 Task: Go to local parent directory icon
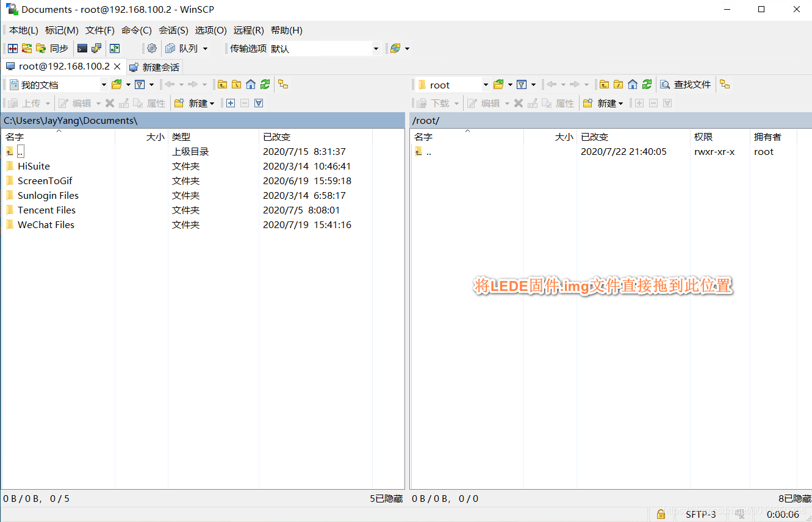pyautogui.click(x=223, y=85)
